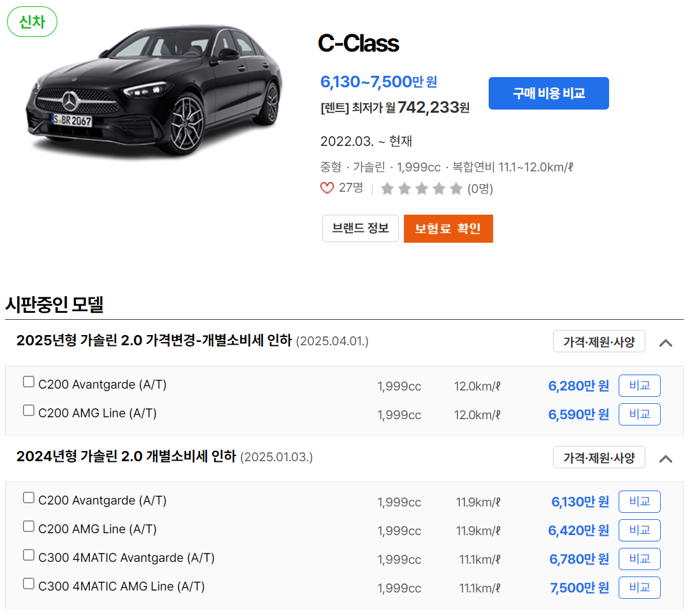The height and width of the screenshot is (616, 690).
Task: Collapse the 2024년형 가솔린 2.0 section chevron
Action: [x=666, y=459]
